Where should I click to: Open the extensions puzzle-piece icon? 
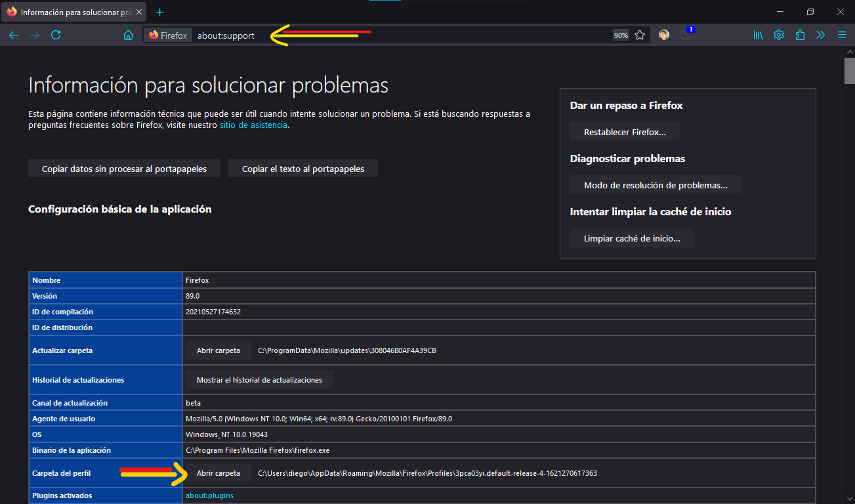(800, 35)
